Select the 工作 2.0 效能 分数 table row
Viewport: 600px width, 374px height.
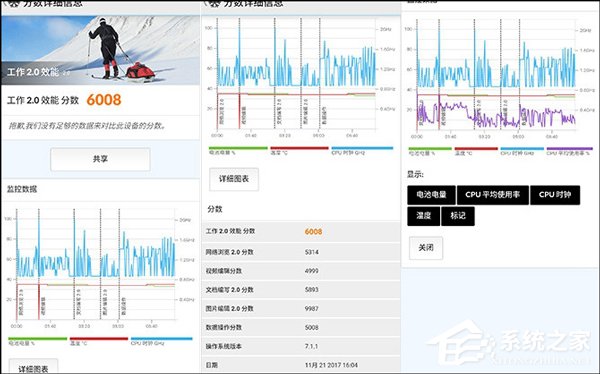(300, 231)
